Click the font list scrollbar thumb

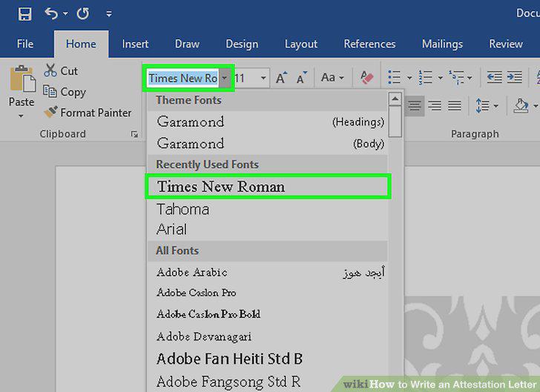[x=395, y=122]
